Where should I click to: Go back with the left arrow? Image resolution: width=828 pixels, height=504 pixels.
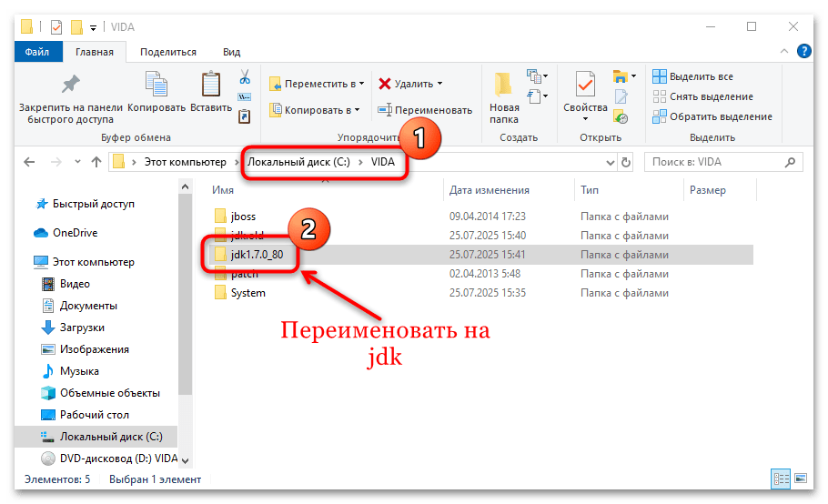point(29,162)
